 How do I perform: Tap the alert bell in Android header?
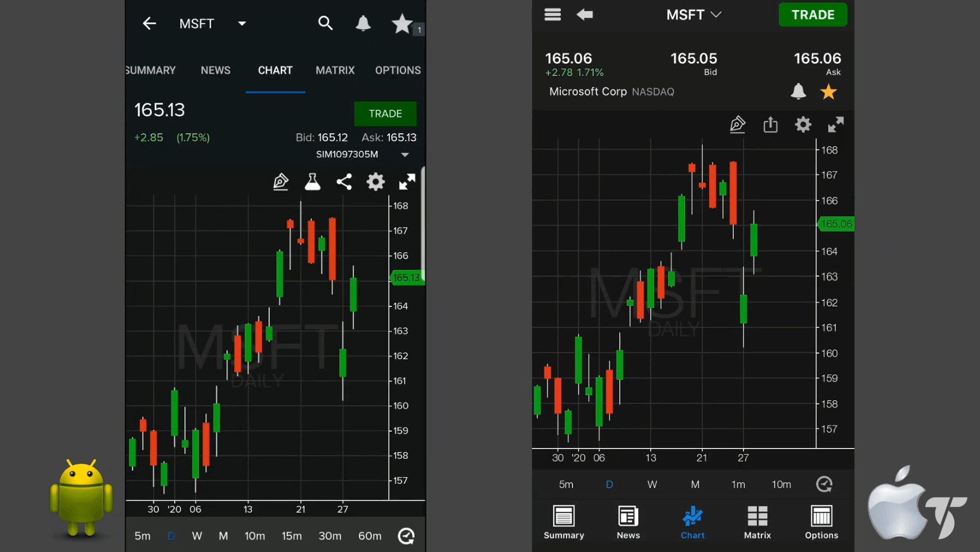[363, 23]
